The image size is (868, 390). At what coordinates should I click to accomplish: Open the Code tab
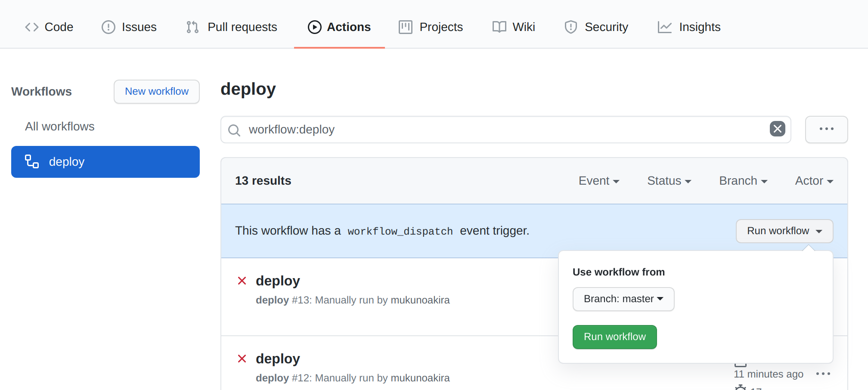(x=49, y=27)
